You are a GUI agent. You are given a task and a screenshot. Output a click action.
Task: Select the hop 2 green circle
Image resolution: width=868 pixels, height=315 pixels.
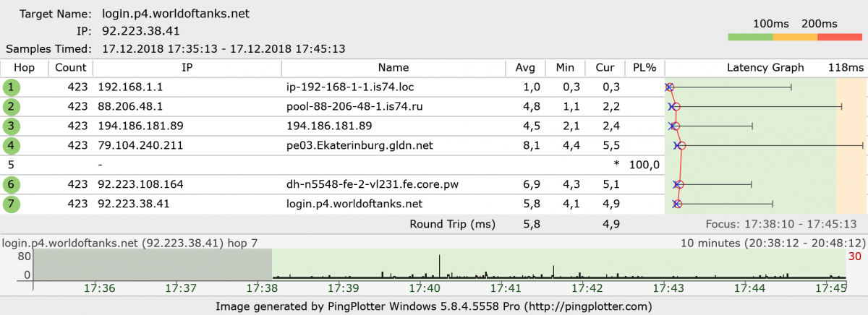click(x=12, y=107)
